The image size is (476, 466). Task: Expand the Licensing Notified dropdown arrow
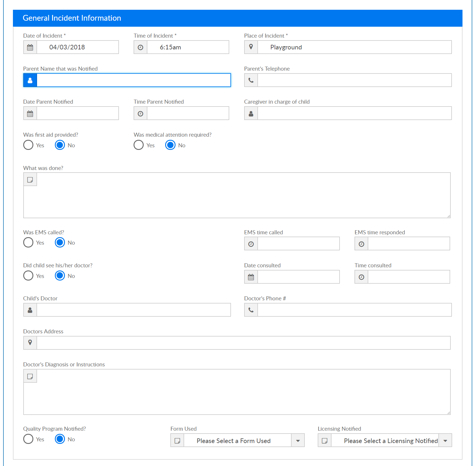445,440
